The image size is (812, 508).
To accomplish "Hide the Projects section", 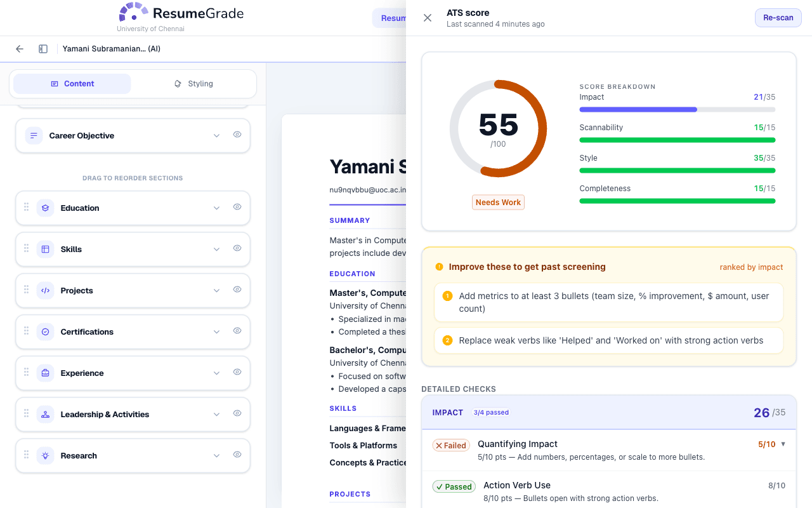I will pos(237,290).
